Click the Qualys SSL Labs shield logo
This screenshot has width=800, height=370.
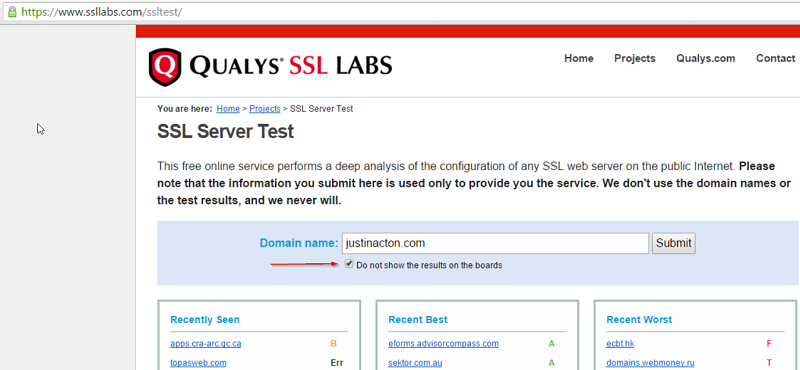tap(165, 67)
